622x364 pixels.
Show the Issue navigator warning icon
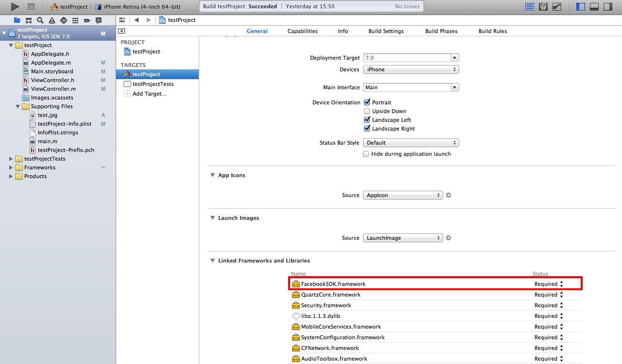(52, 20)
